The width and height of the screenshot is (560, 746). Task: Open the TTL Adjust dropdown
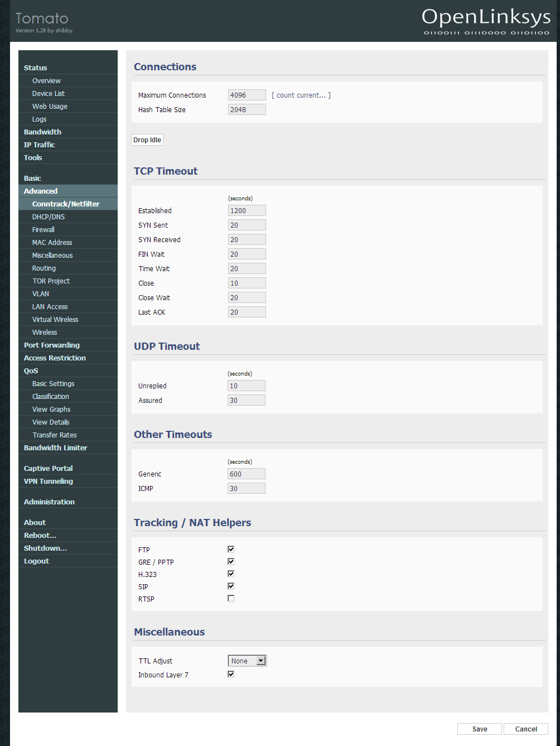(x=247, y=661)
